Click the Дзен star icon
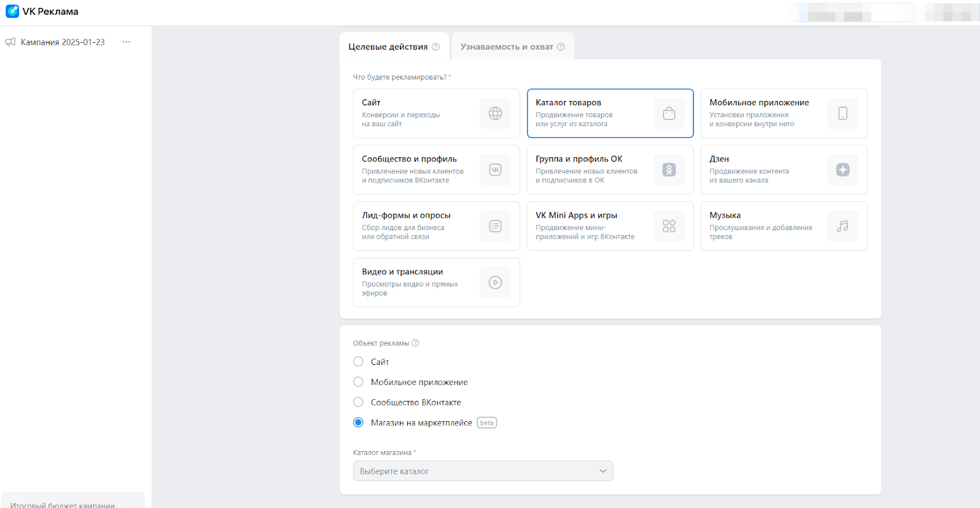Screen dimensions: 980x508 point(843,170)
